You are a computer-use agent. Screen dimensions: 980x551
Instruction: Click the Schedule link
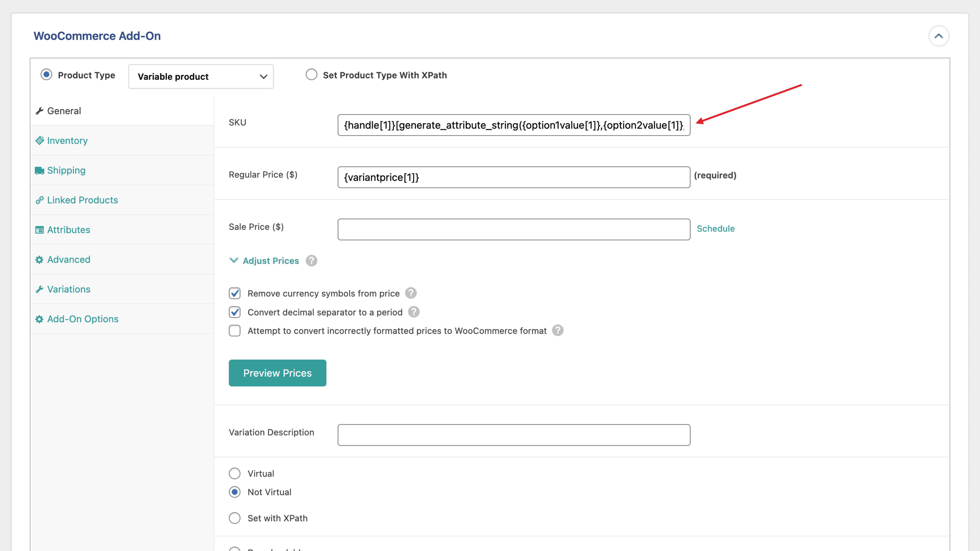point(715,229)
